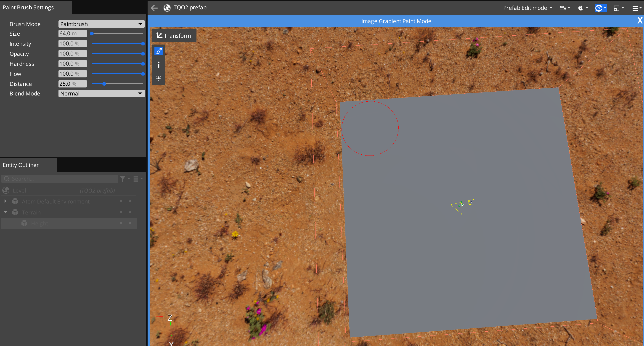Select the paintbrush tool in viewport toolbar
This screenshot has height=346, width=644.
coord(159,51)
